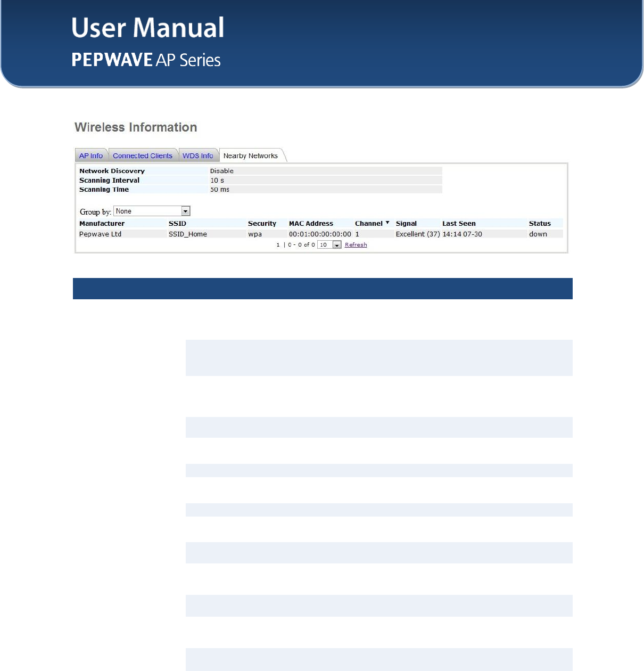Click the Refresh link
Image resolution: width=644 pixels, height=671 pixels.
pos(356,245)
